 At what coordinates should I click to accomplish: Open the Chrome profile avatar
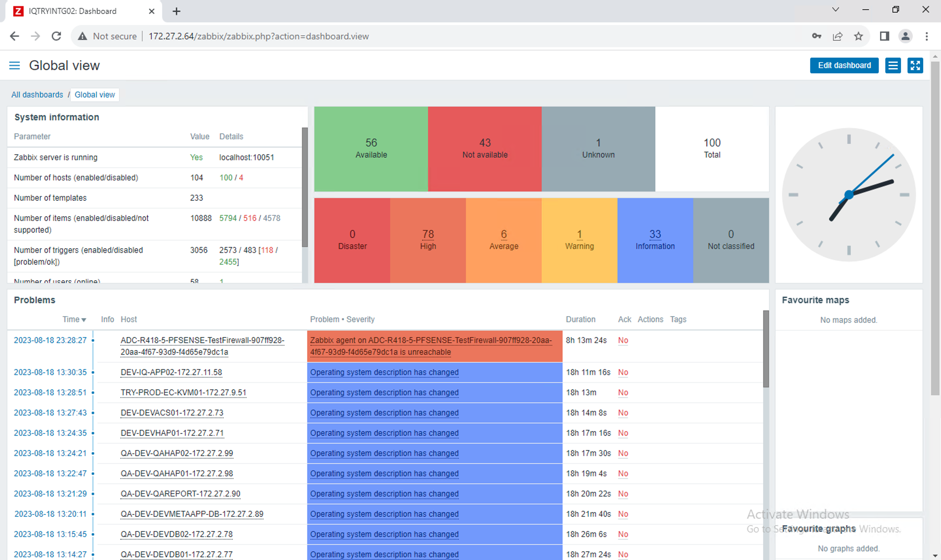tap(905, 36)
